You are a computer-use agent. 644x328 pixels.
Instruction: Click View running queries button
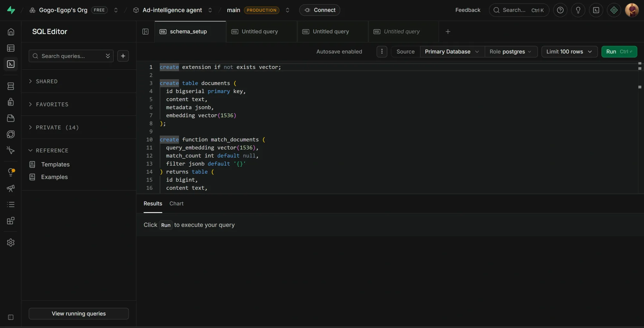click(79, 314)
